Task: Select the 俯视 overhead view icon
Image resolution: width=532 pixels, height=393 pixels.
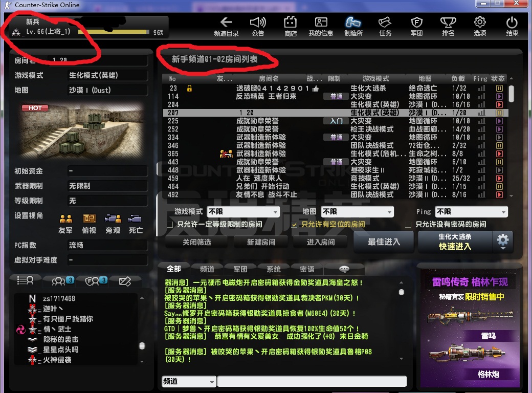Action: tap(89, 219)
